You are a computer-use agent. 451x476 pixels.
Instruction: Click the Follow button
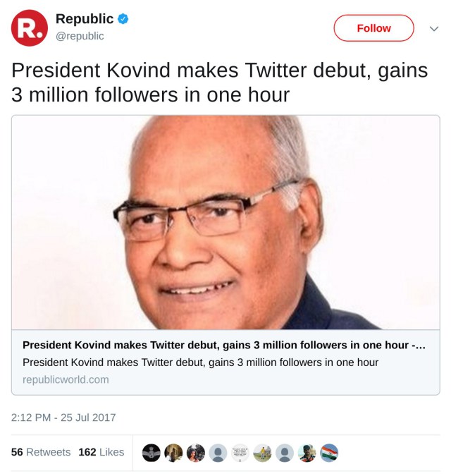coord(373,28)
